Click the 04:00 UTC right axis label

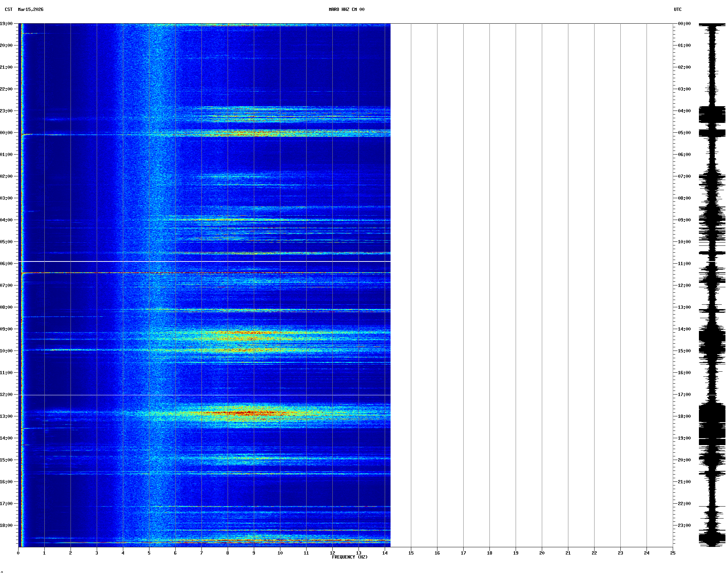[684, 111]
